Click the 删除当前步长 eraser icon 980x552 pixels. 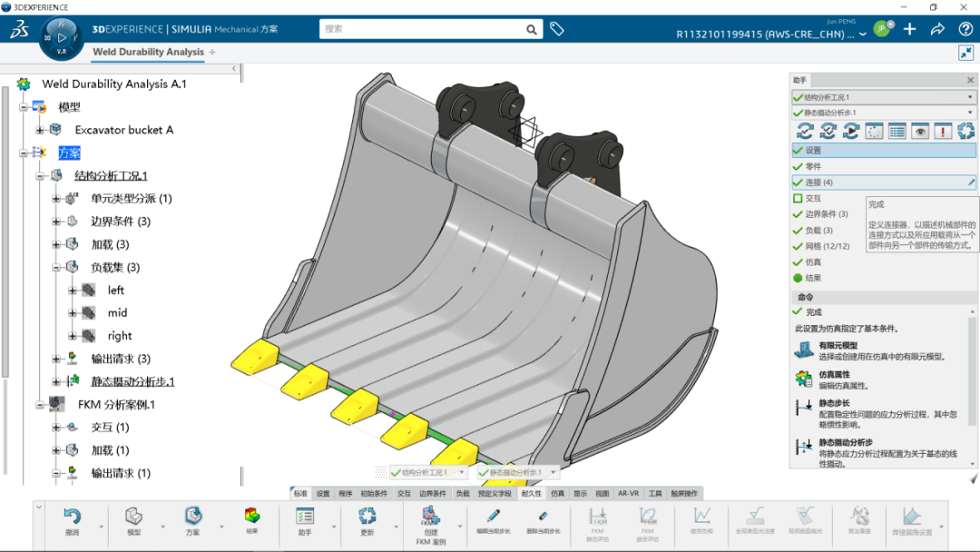(543, 516)
